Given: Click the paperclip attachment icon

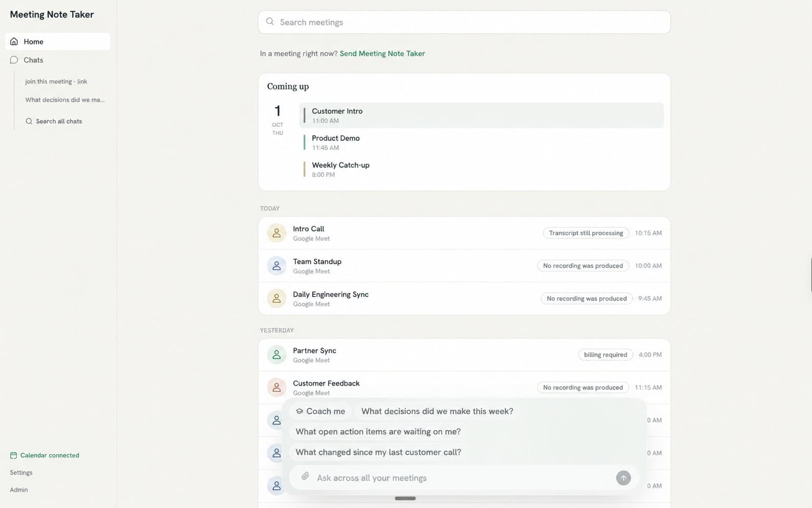Looking at the screenshot, I should pos(305,477).
